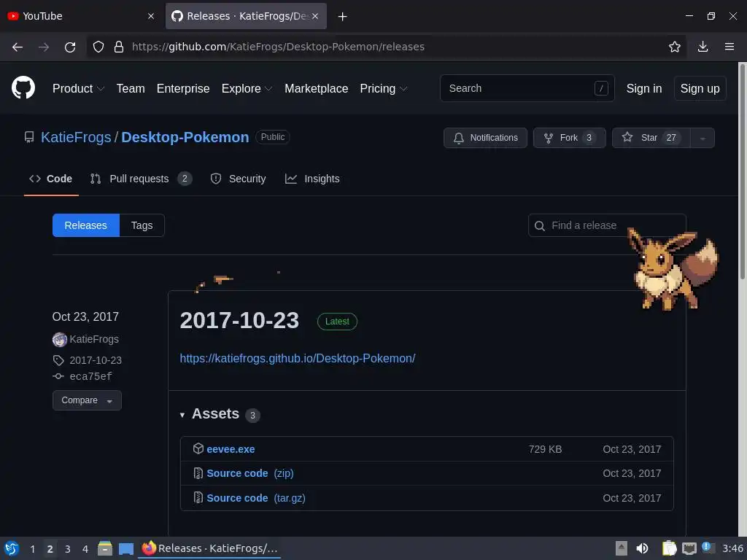Open the Team nav link
747x560 pixels.
[131, 88]
